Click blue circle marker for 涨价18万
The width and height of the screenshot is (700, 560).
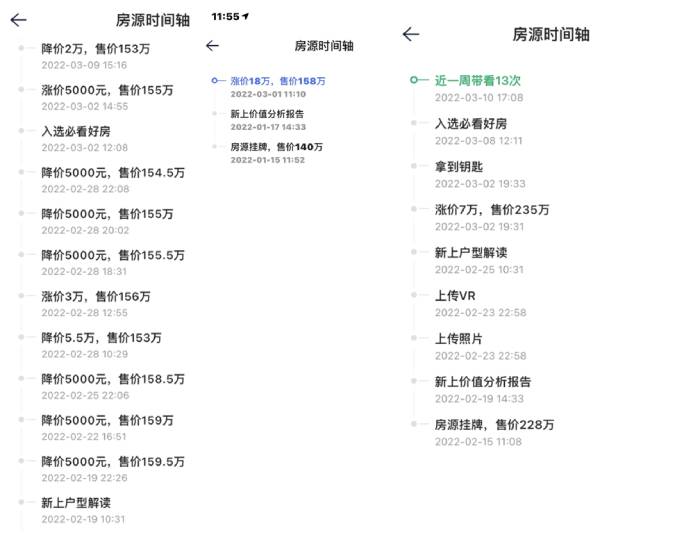click(215, 81)
